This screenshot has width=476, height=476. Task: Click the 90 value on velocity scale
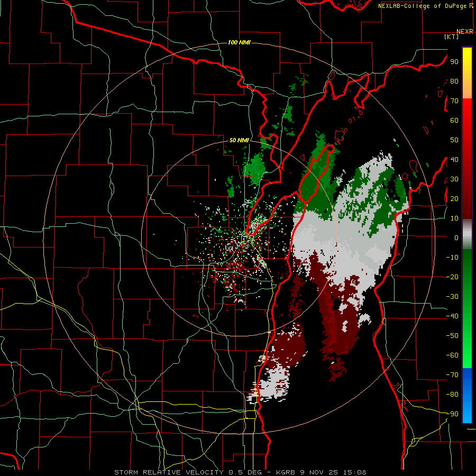click(454, 62)
